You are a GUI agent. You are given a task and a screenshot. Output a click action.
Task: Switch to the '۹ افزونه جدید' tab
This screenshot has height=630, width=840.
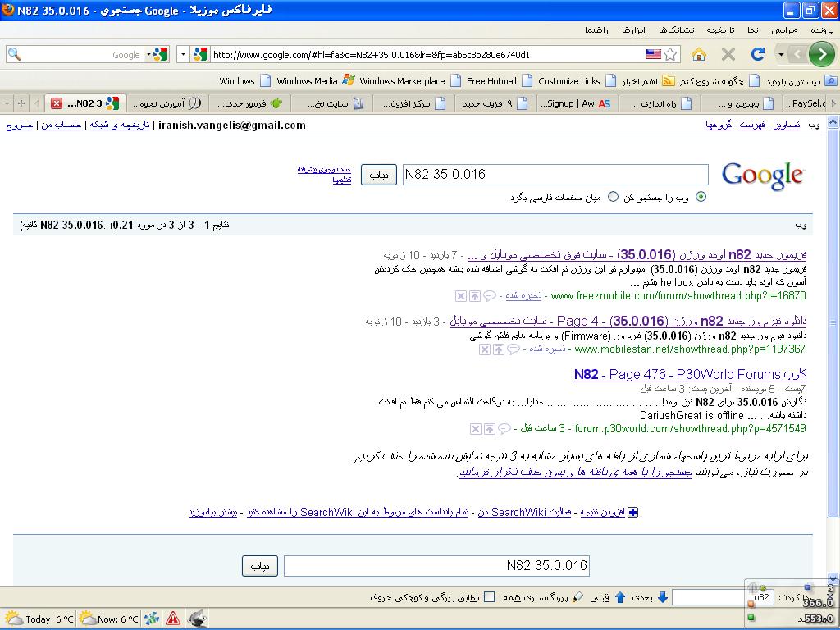click(x=493, y=103)
